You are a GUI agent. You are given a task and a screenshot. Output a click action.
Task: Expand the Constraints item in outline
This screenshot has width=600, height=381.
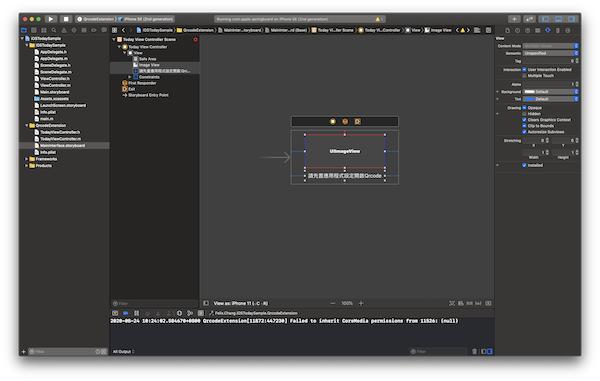[130, 77]
